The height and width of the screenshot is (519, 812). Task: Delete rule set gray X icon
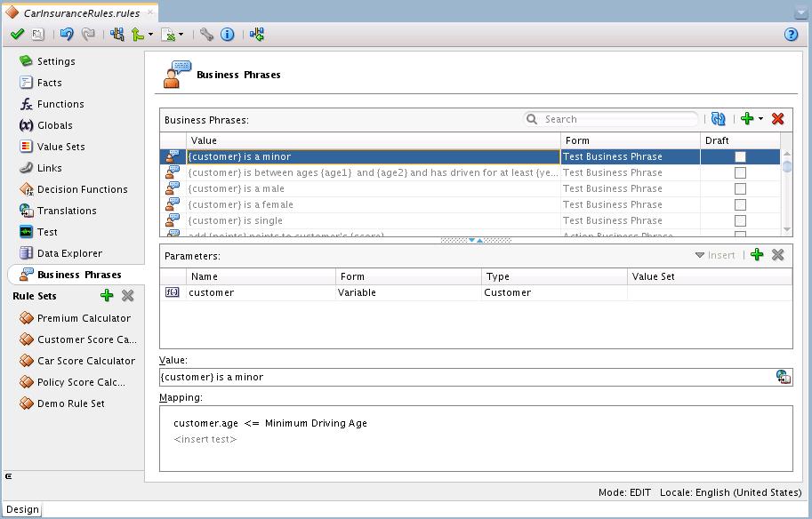pyautogui.click(x=127, y=295)
